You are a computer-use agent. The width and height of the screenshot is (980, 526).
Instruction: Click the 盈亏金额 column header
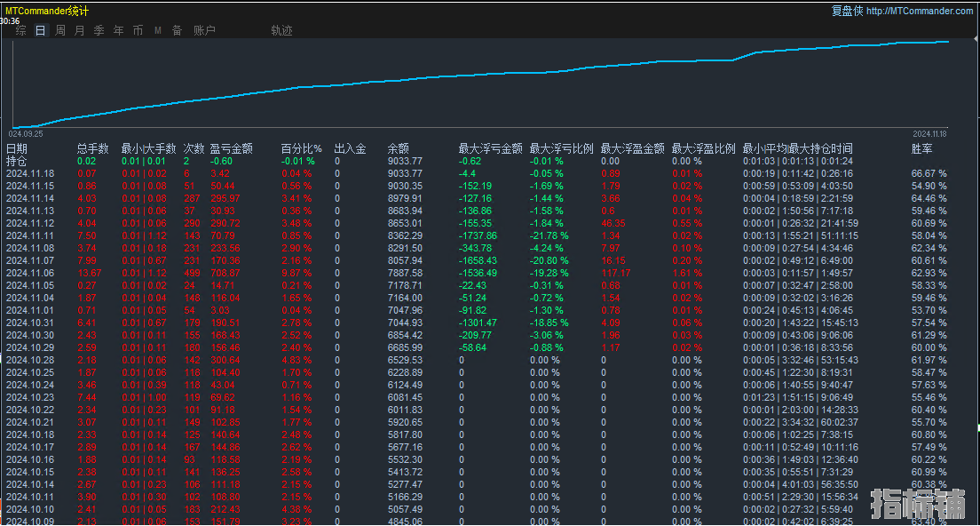pos(232,149)
